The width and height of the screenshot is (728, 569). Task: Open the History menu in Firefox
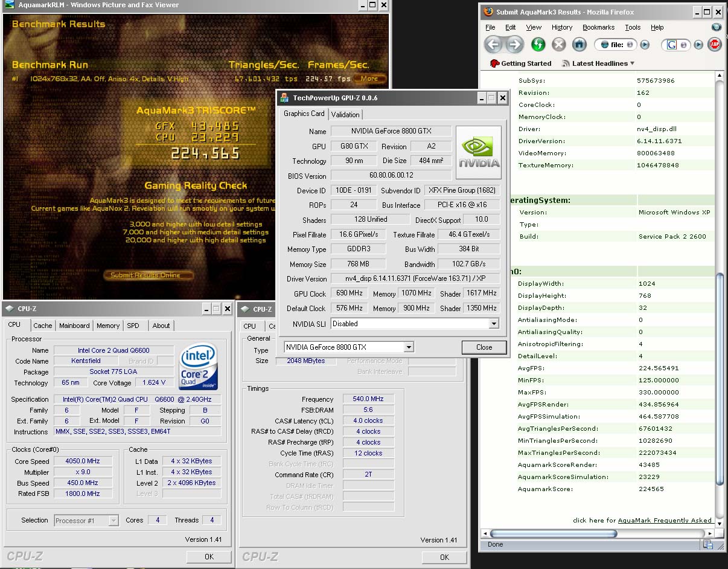tap(562, 27)
